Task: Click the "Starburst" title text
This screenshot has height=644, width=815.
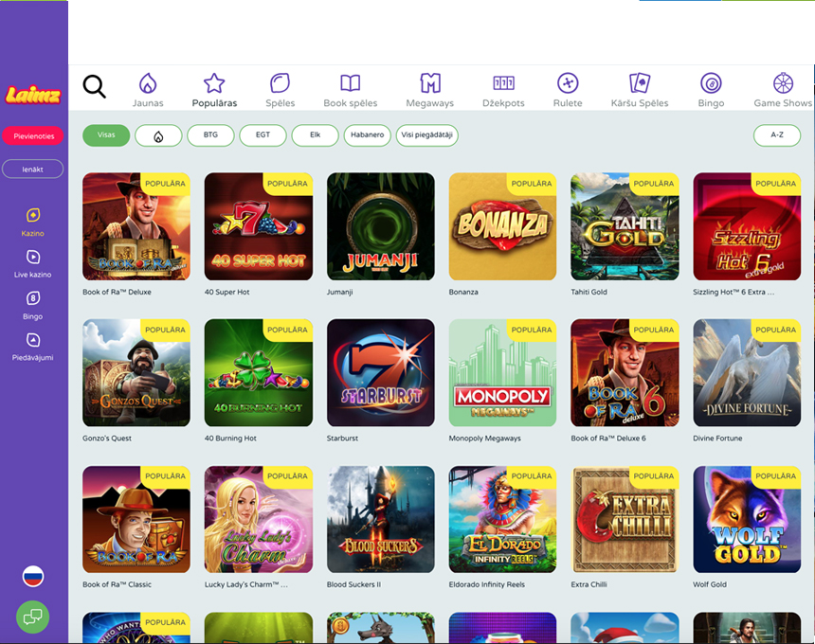Action: point(342,438)
